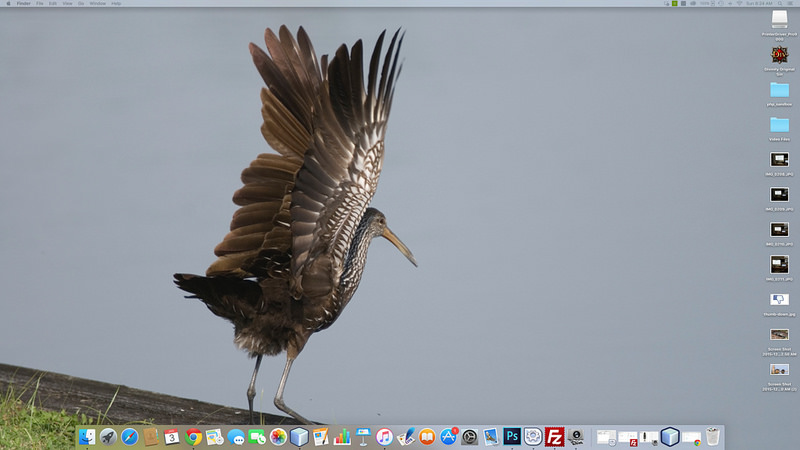This screenshot has width=800, height=450.
Task: Launch Pages from the Dock
Action: (321, 437)
